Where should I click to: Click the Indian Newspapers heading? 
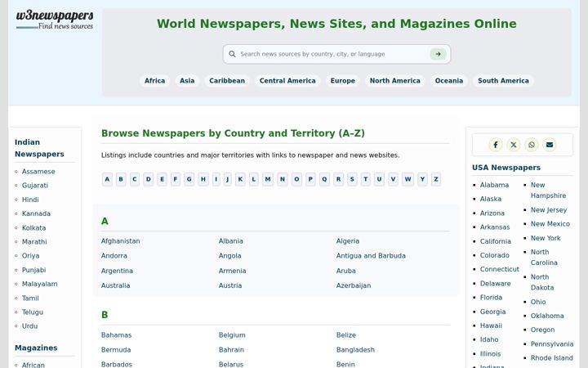point(39,148)
